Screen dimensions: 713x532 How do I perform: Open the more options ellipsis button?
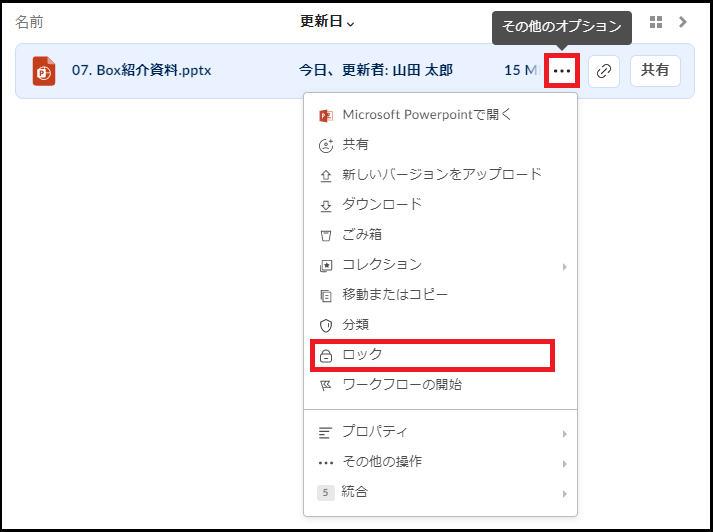(562, 71)
